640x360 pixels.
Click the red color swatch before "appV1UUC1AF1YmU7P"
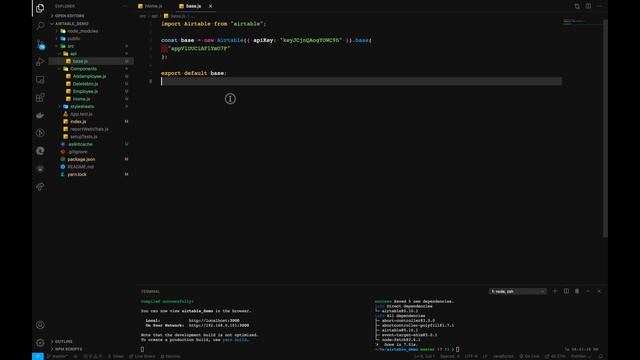click(164, 49)
